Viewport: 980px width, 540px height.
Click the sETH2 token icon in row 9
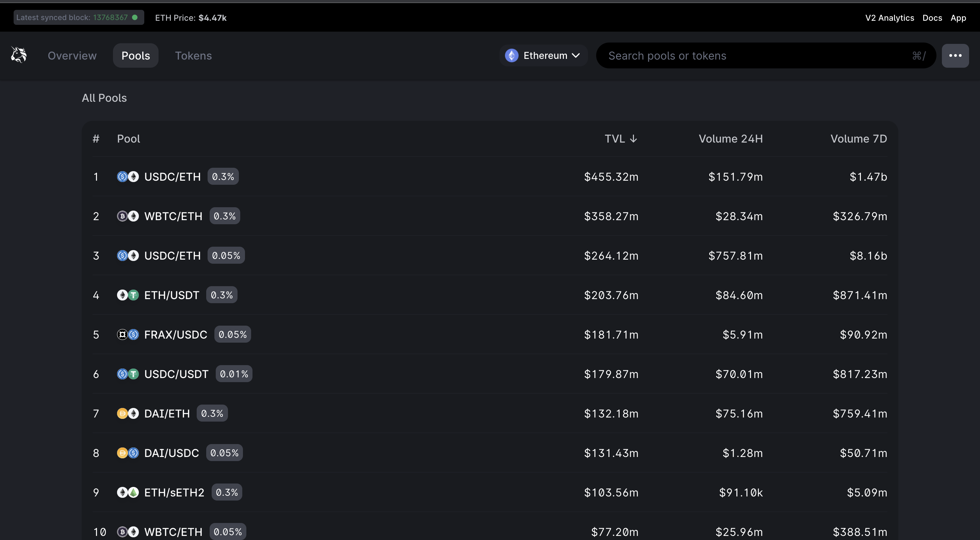pos(133,492)
